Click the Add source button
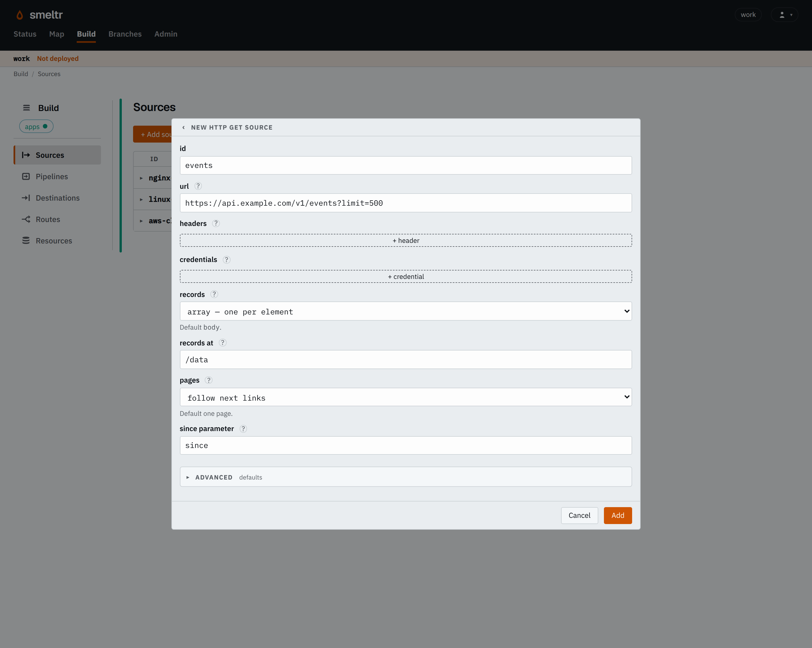 coord(153,134)
